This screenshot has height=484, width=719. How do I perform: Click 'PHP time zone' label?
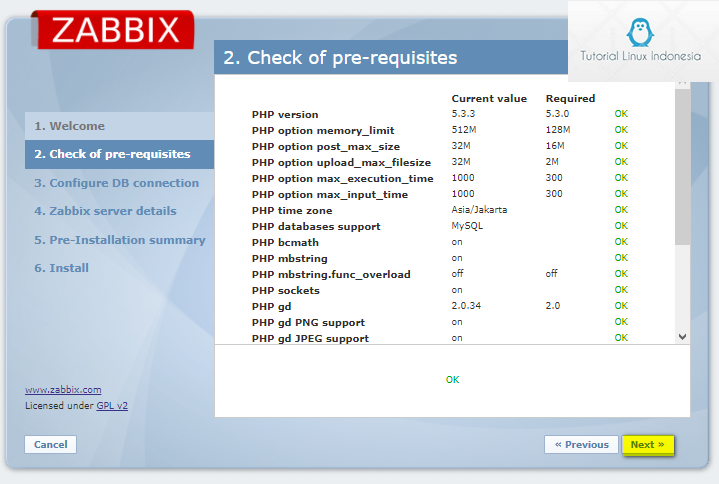click(x=292, y=211)
